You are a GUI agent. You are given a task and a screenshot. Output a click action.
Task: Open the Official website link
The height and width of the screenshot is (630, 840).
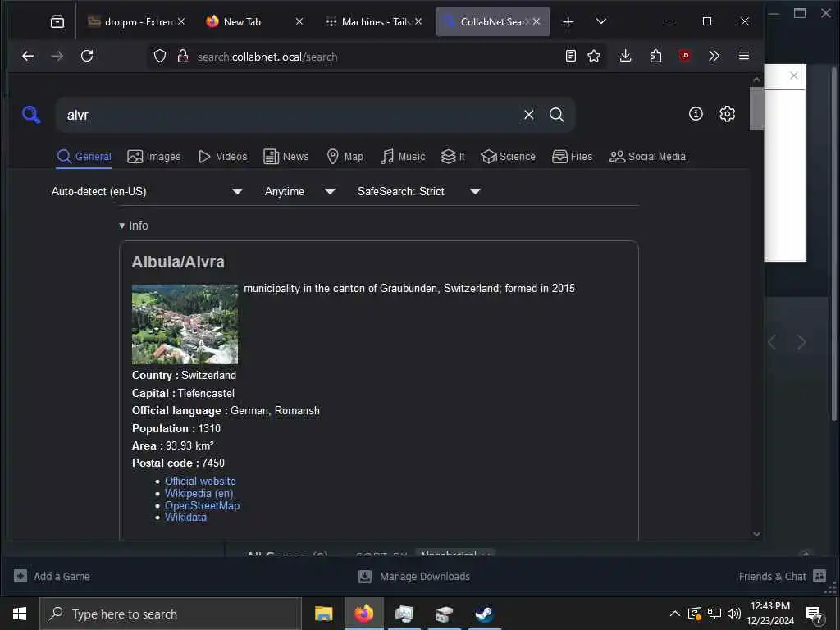pos(200,481)
